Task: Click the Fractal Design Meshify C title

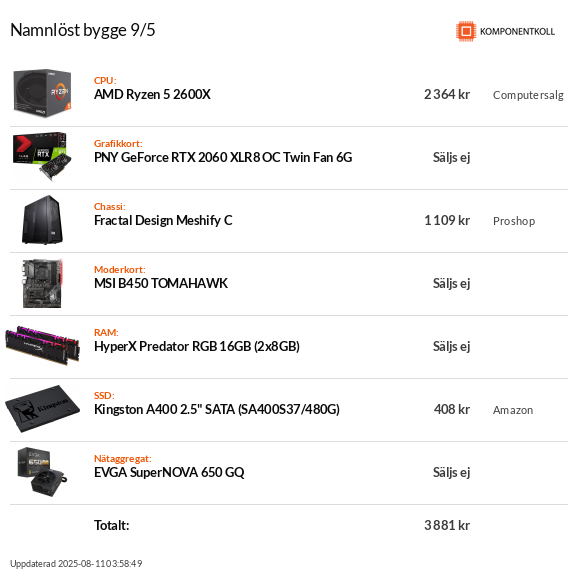Action: coord(163,220)
